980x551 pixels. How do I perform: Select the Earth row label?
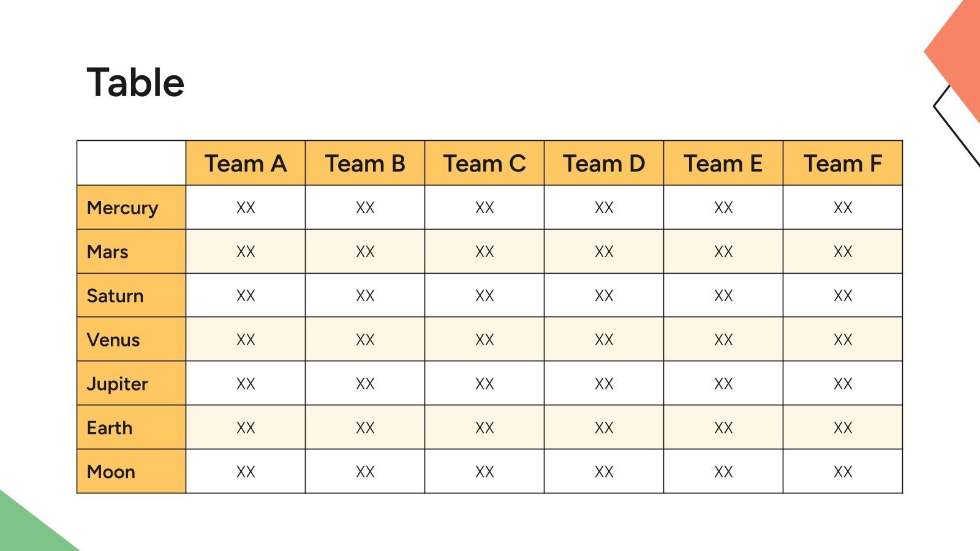[x=110, y=428]
